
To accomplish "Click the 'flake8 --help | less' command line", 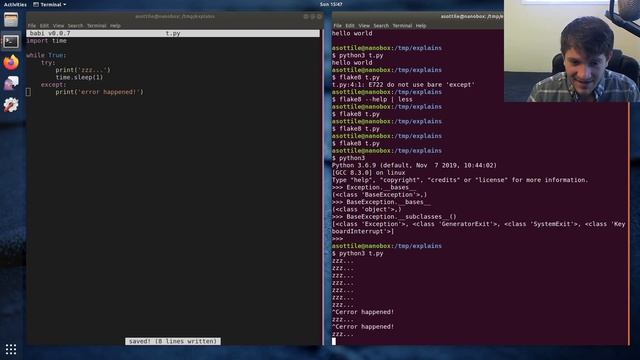I will click(372, 99).
